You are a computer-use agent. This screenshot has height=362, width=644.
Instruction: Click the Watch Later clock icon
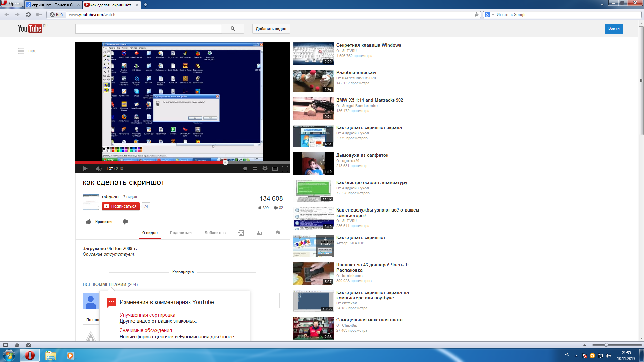(x=245, y=169)
